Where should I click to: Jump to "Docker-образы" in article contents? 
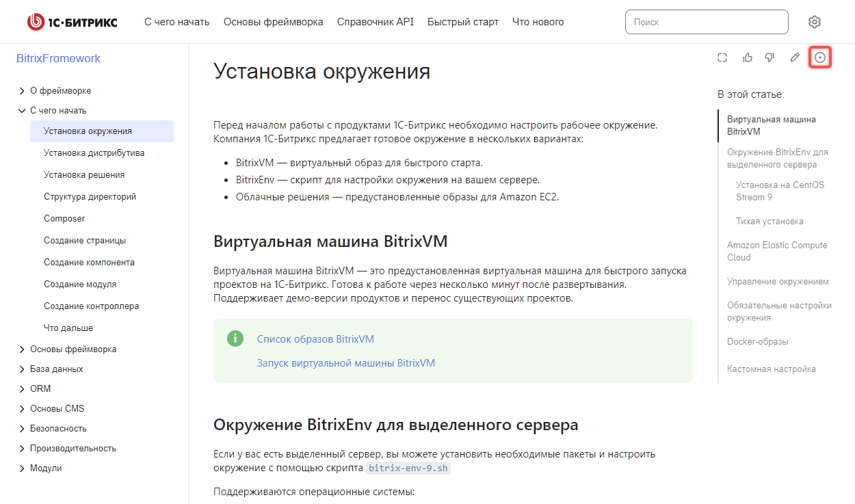[x=757, y=342]
